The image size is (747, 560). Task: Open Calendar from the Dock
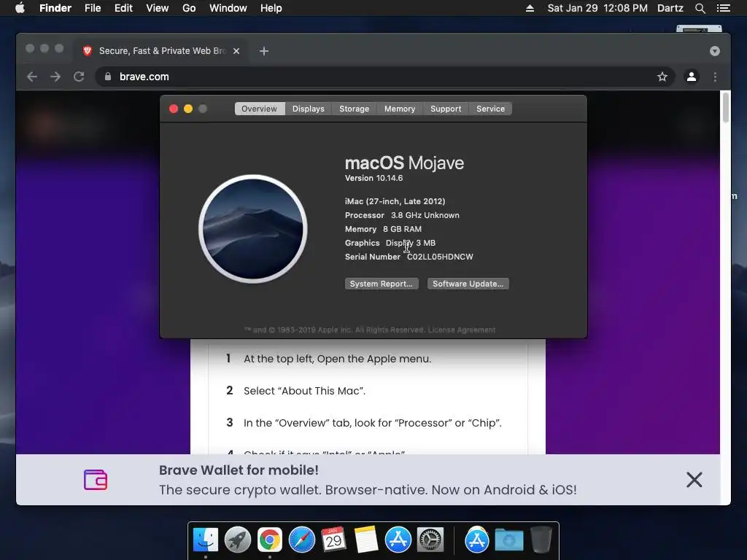pyautogui.click(x=333, y=540)
